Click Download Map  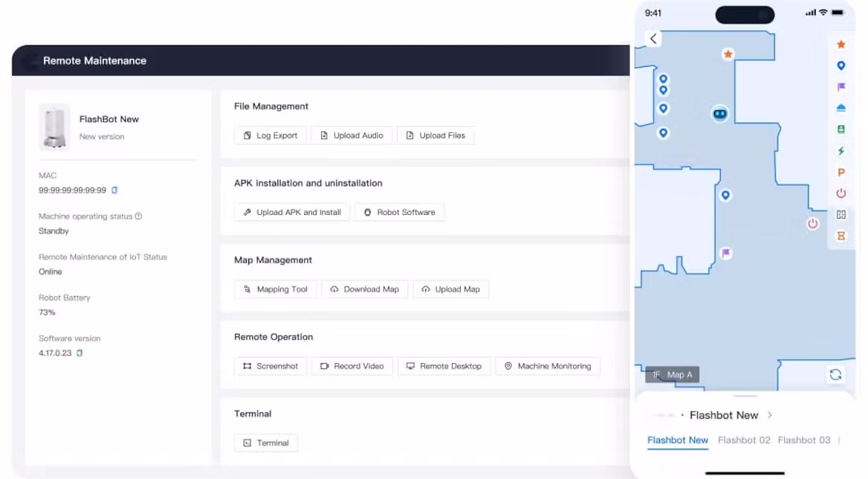[x=364, y=289]
